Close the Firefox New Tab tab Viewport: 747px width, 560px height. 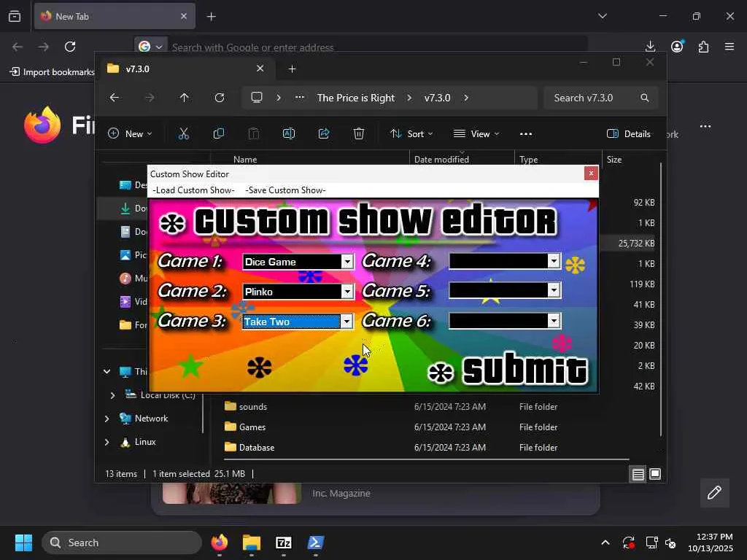click(184, 16)
